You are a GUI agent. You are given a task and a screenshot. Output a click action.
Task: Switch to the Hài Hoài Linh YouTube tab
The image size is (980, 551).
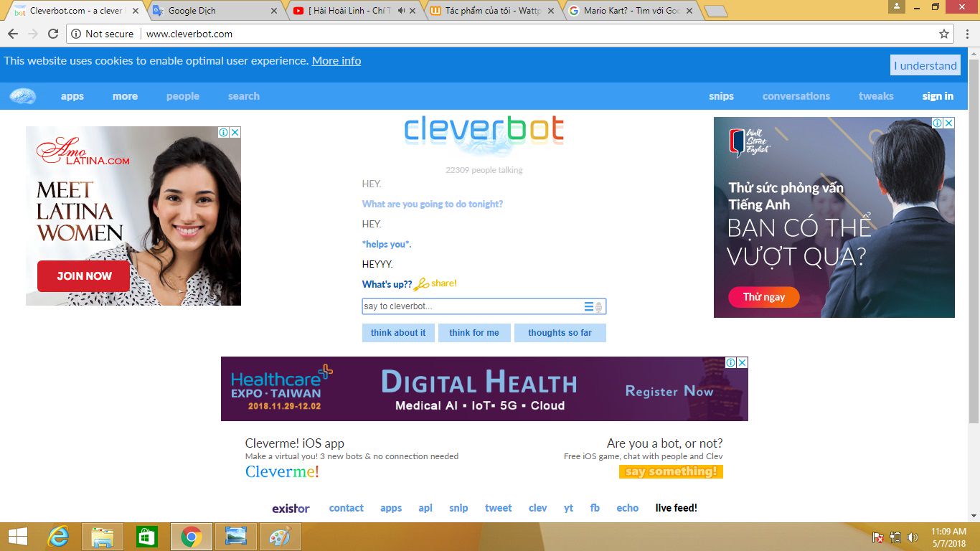[x=353, y=11]
